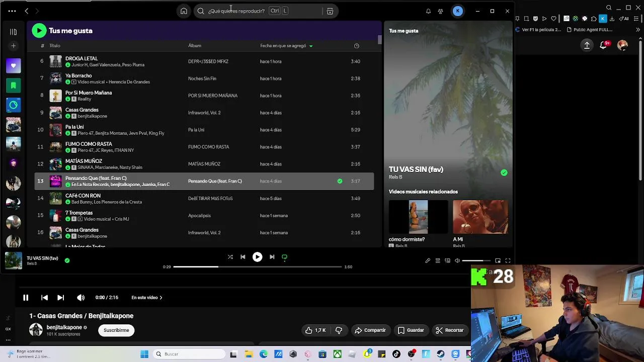Adjust Spotify volume slider
644x362 pixels.
(476, 260)
